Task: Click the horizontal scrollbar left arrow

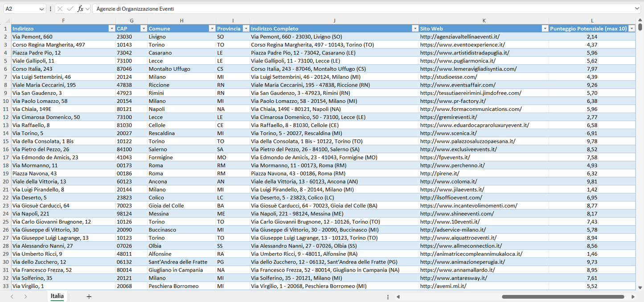Action: tap(398, 296)
